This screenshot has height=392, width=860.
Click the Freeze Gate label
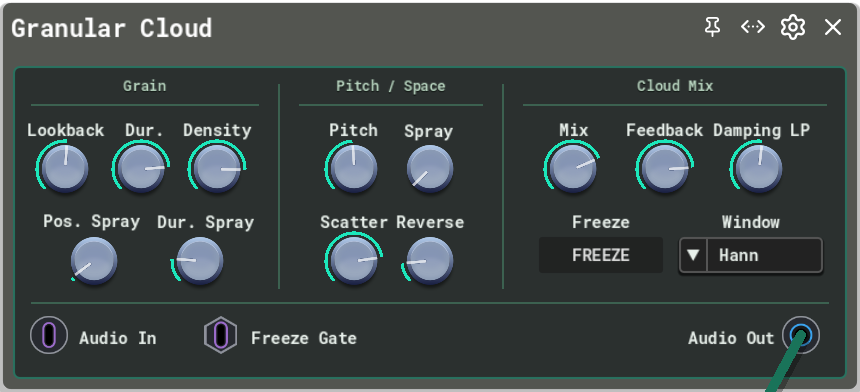click(304, 338)
